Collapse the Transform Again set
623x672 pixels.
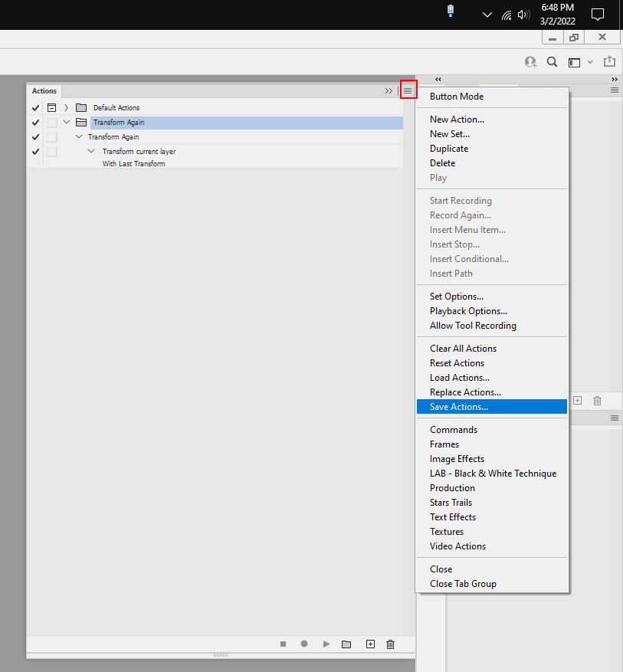(66, 122)
